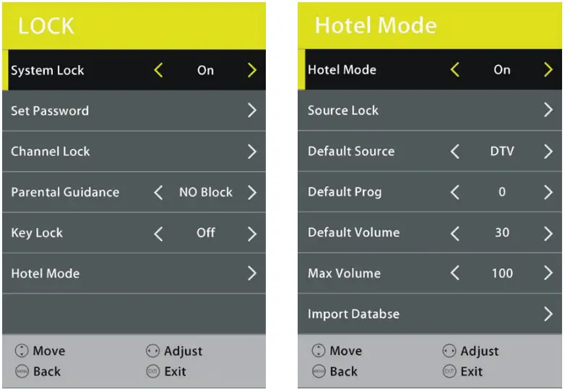Click the Back icon in Hotel Mode panel
This screenshot has height=392, width=565.
click(318, 372)
